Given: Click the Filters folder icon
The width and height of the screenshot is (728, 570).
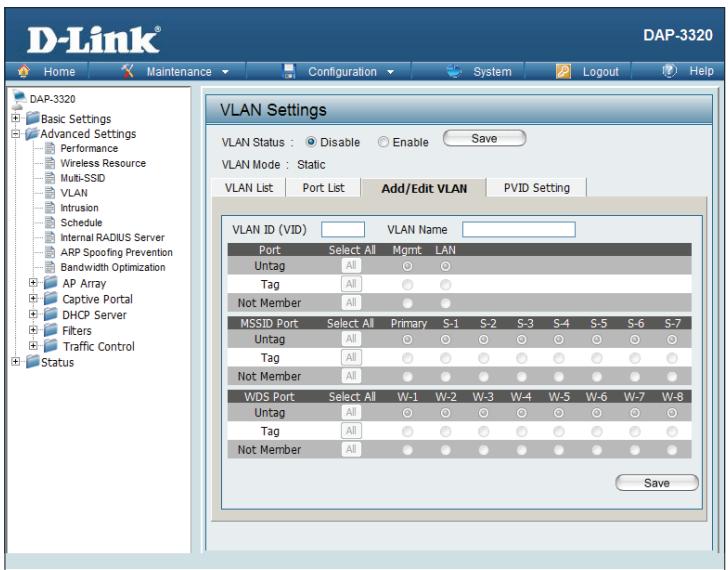Looking at the screenshot, I should [x=51, y=330].
